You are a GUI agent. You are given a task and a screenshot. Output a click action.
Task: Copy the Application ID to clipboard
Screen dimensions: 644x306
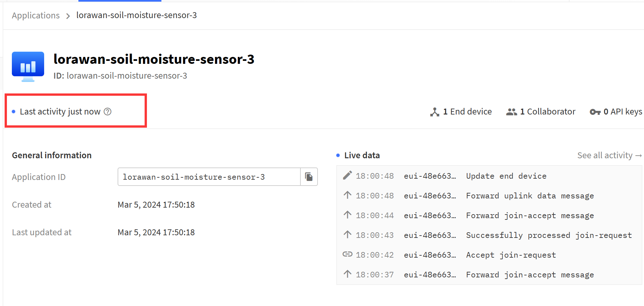[x=309, y=177]
